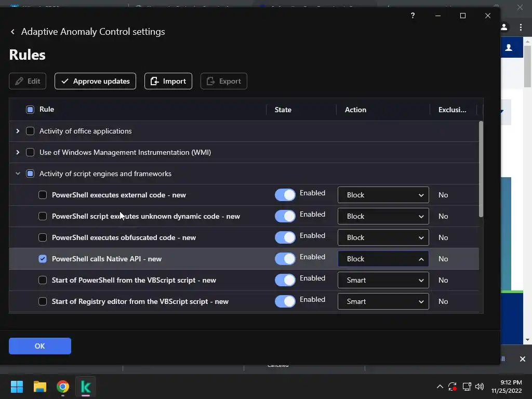Disable PowerShell executes external code rule
Image resolution: width=532 pixels, height=399 pixels.
tap(285, 195)
